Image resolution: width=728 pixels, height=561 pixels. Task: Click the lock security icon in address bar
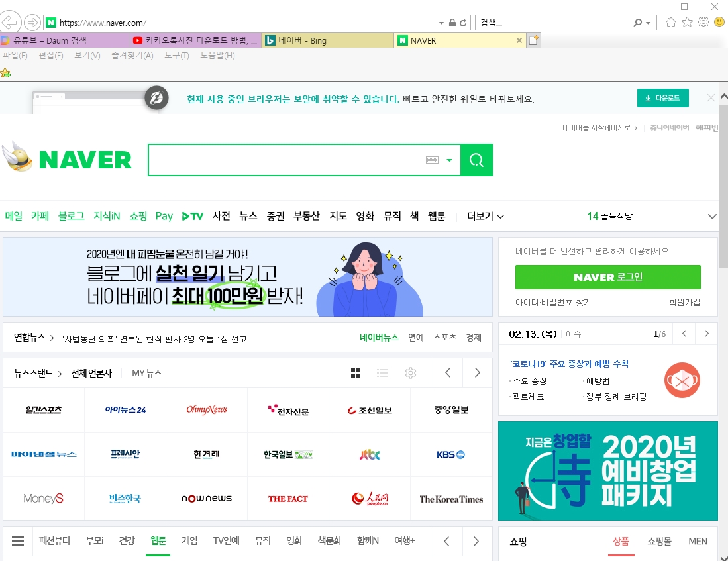coord(452,23)
